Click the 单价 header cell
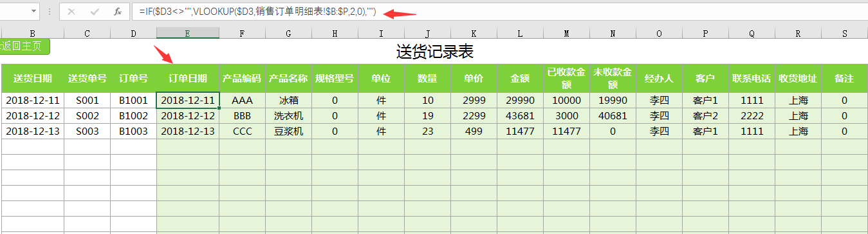The image size is (868, 234). click(474, 78)
